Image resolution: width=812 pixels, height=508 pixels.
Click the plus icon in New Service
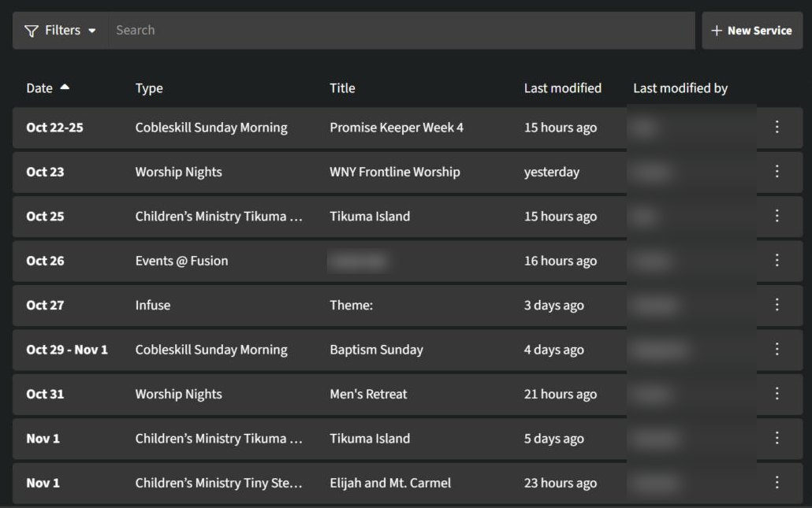click(x=716, y=31)
